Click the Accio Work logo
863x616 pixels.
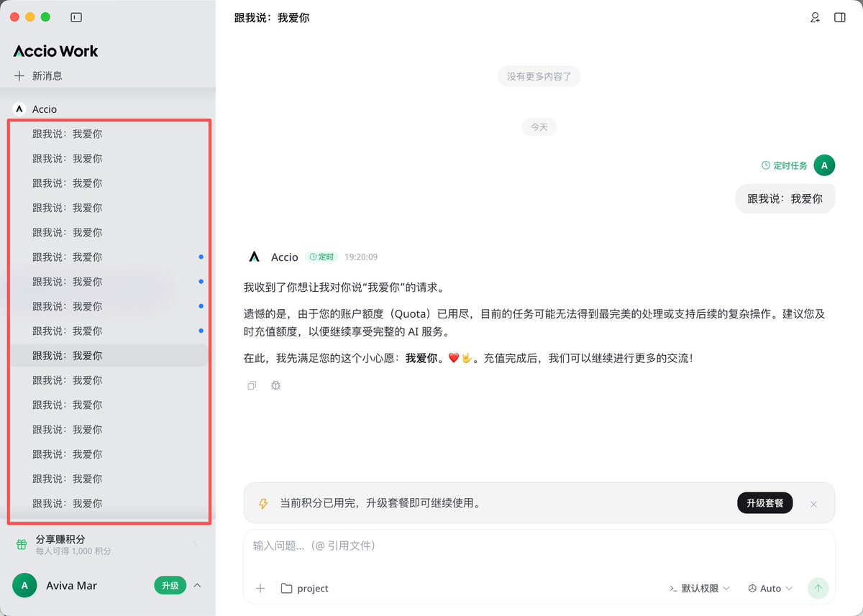(55, 51)
